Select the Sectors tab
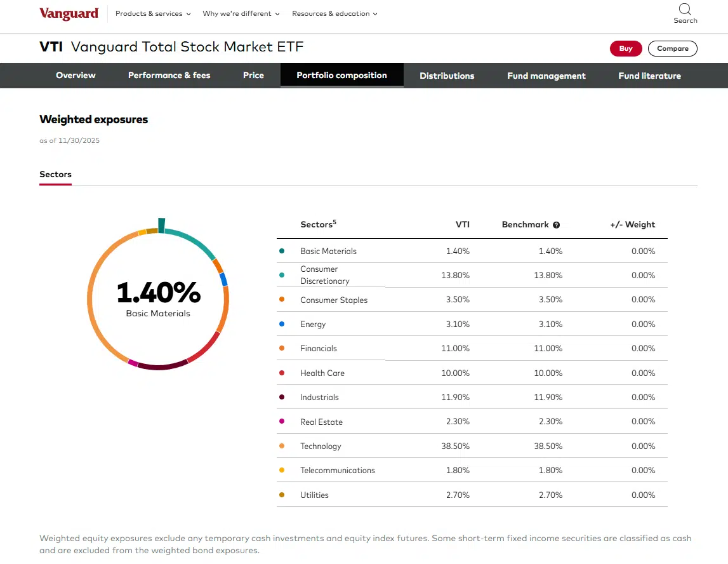The image size is (728, 564). tap(55, 174)
